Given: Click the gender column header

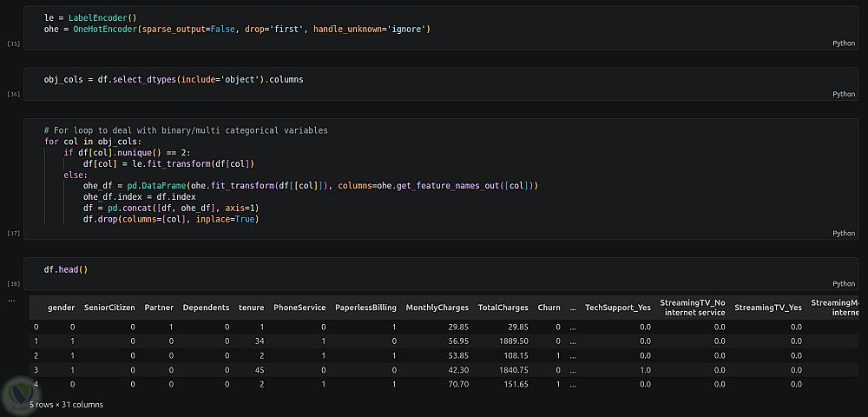Looking at the screenshot, I should click(x=61, y=308).
